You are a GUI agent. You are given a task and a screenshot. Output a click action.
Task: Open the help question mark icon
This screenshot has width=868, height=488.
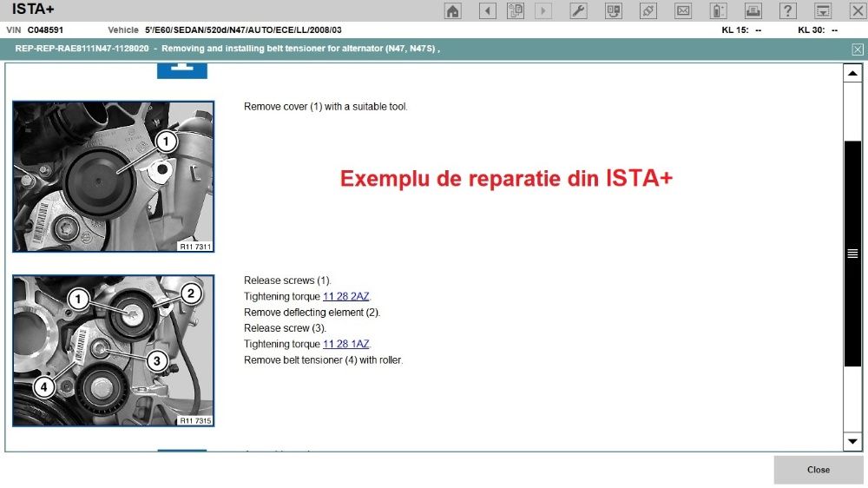(788, 10)
